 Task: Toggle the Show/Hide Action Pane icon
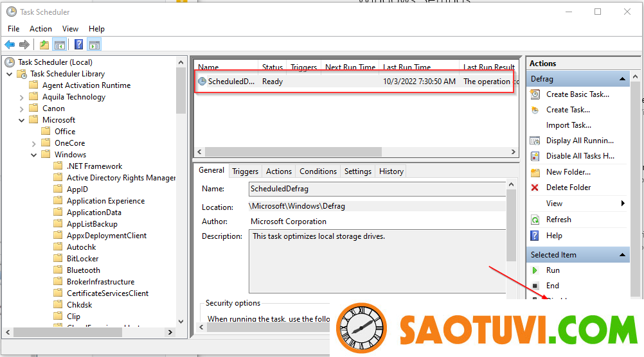click(x=94, y=45)
